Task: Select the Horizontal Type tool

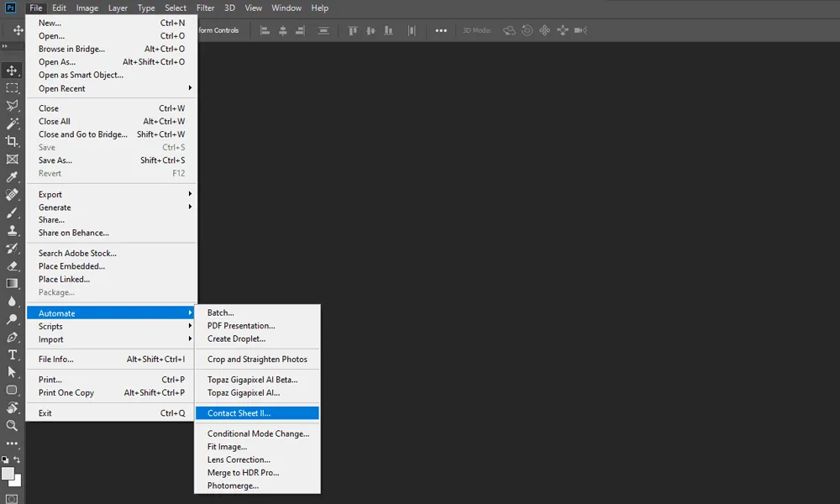Action: click(12, 354)
